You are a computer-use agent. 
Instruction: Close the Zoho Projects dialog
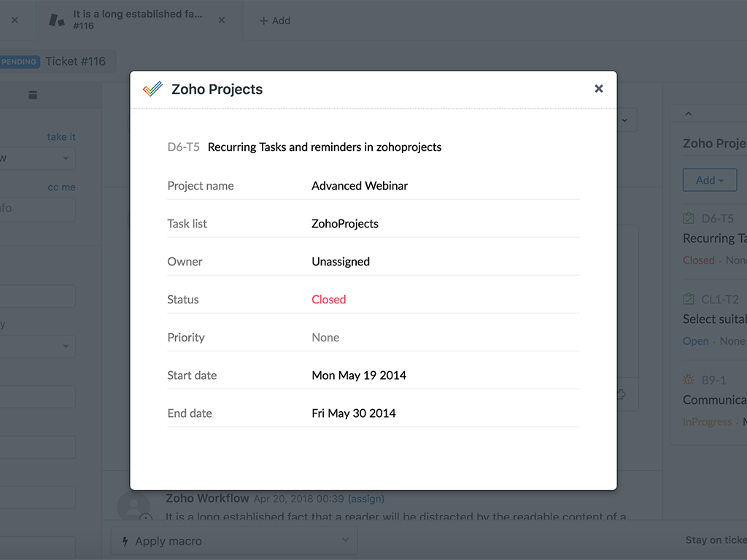coord(599,89)
